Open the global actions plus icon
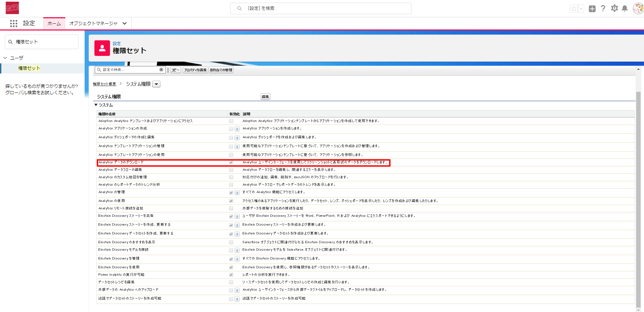644x312 pixels. (592, 9)
